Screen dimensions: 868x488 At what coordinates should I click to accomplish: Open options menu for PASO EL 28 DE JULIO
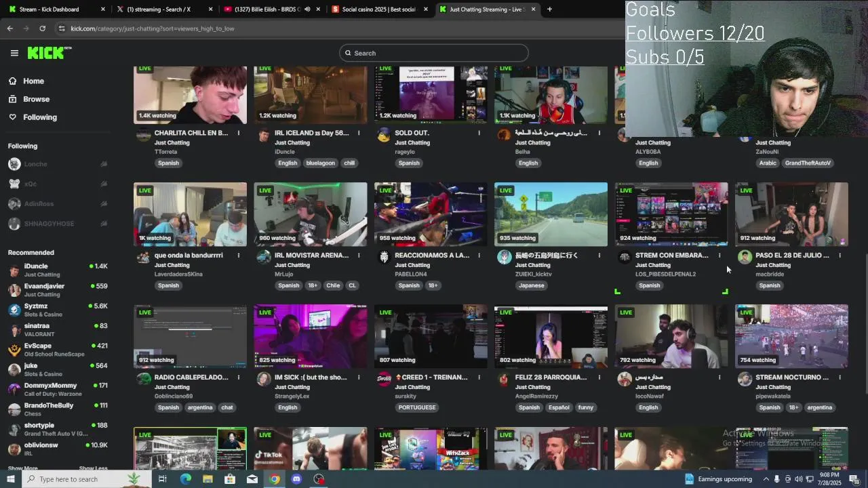click(840, 256)
